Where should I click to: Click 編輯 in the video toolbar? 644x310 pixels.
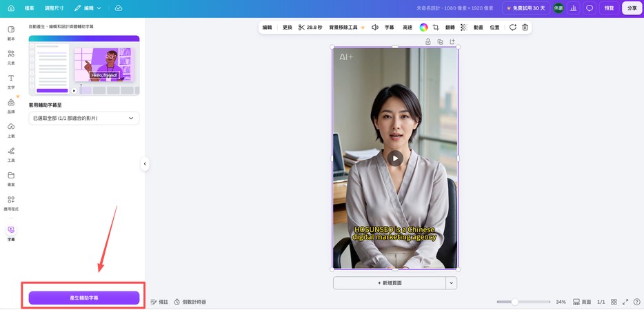click(x=267, y=28)
